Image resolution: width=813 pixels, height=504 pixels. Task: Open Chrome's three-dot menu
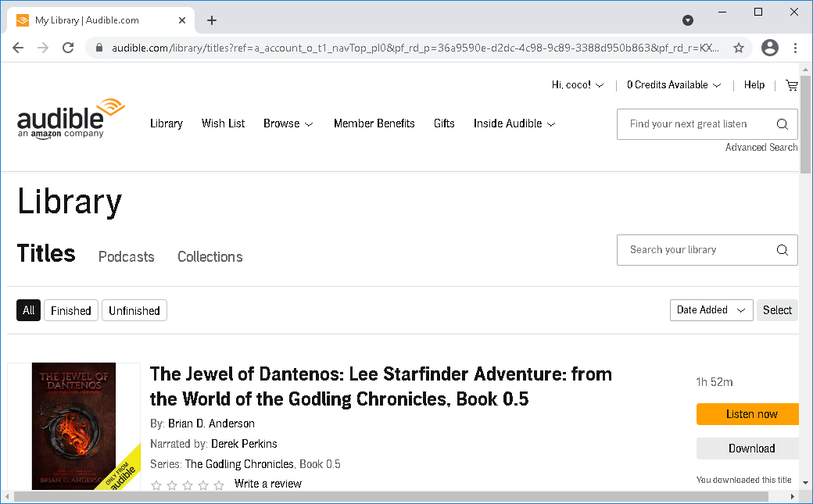point(795,48)
